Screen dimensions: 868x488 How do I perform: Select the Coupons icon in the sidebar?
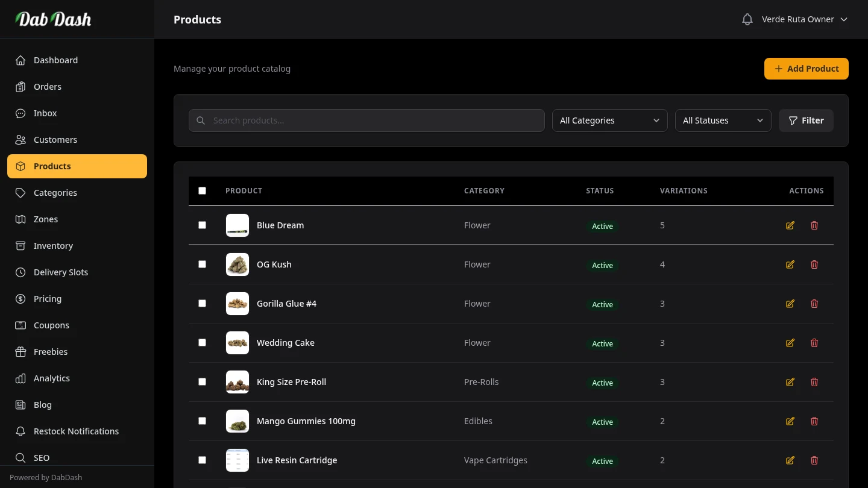[20, 325]
